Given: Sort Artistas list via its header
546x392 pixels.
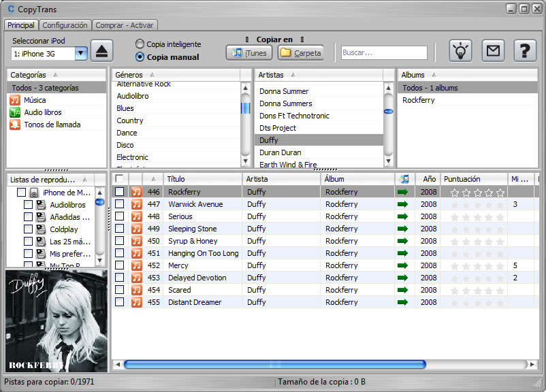Looking at the screenshot, I should 319,75.
